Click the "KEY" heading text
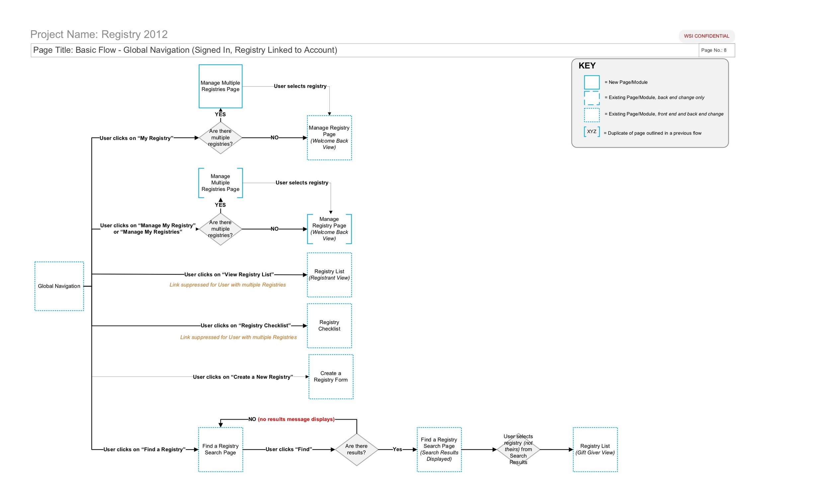This screenshot has height=504, width=830. click(x=587, y=66)
